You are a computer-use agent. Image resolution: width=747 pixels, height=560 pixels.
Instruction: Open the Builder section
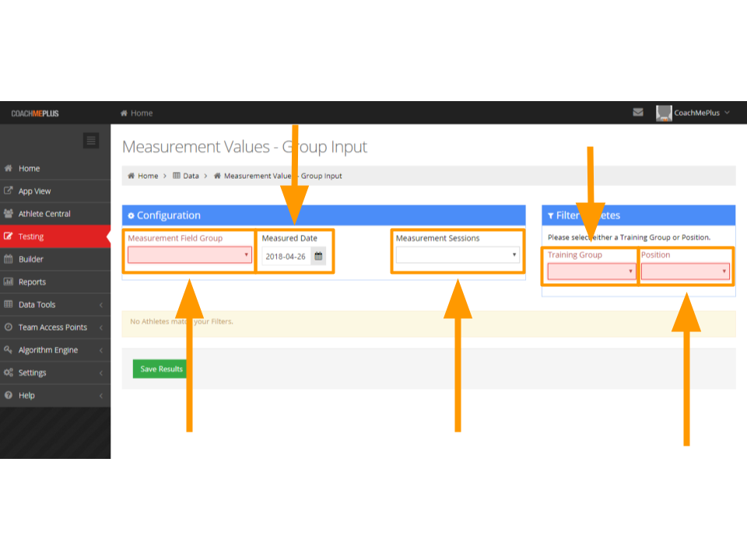[55, 259]
